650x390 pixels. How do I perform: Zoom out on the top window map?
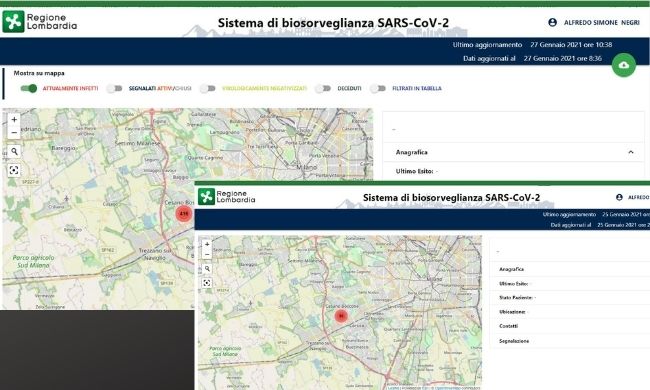14,133
